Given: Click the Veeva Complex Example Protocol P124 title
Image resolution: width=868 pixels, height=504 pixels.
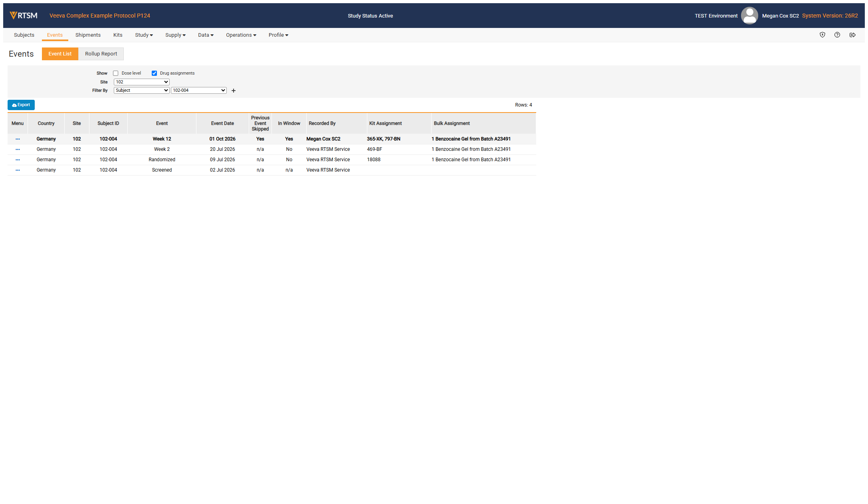Looking at the screenshot, I should point(100,16).
